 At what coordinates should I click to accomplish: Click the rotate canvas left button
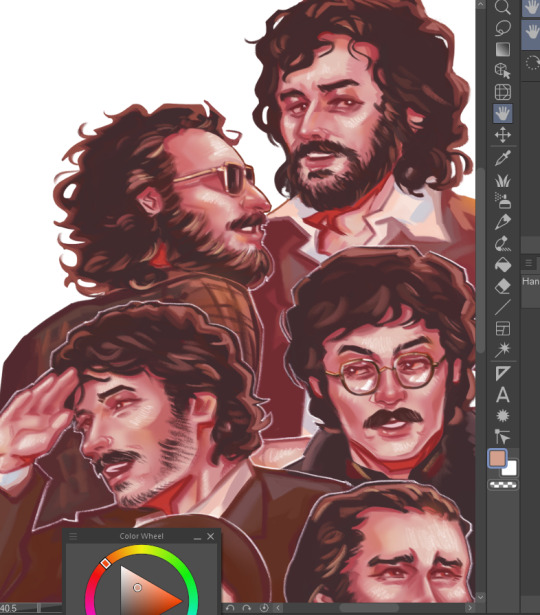coord(230,609)
